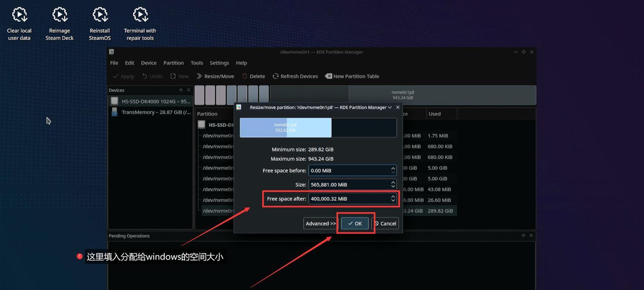Select the HS-SSD-DK4000 1024G device
This screenshot has width=644, height=290.
pyautogui.click(x=151, y=101)
